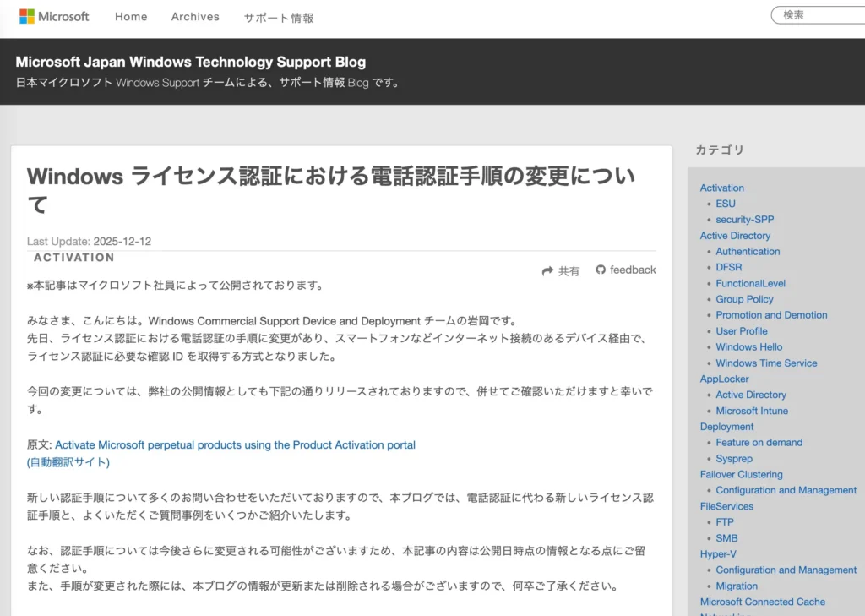Click the share arrow icon
Viewport: 865px width, 616px height.
[547, 271]
